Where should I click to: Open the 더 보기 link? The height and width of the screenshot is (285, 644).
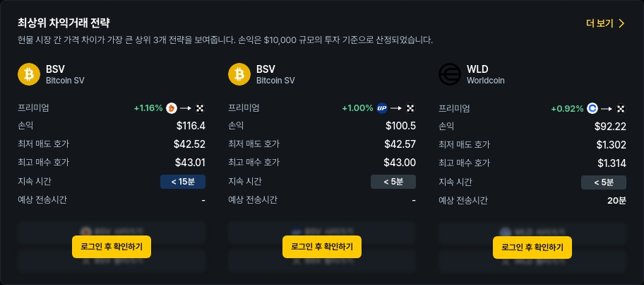600,23
